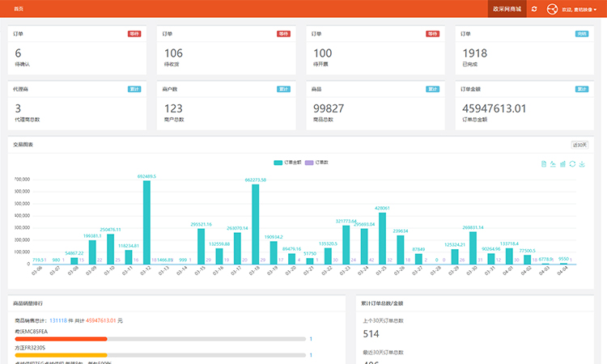Click chart restore icon
This screenshot has width=607, height=364.
pyautogui.click(x=573, y=163)
